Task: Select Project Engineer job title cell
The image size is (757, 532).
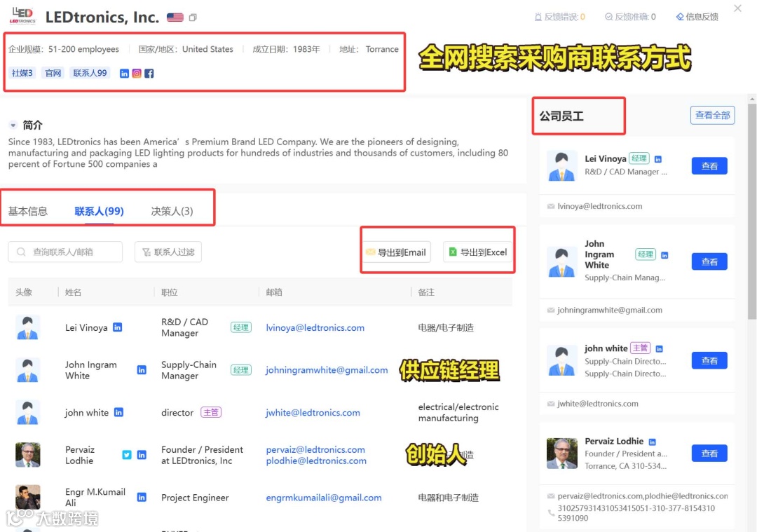Action: tap(195, 497)
